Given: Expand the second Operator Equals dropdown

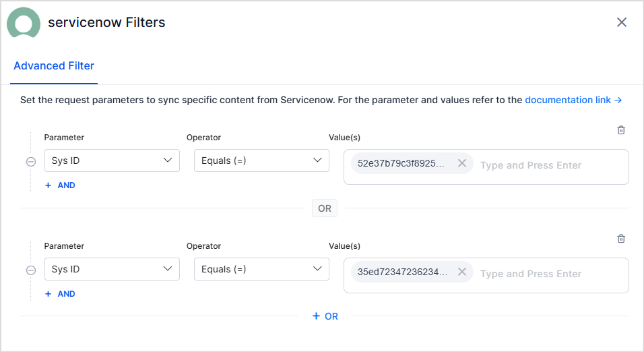Looking at the screenshot, I should (261, 269).
